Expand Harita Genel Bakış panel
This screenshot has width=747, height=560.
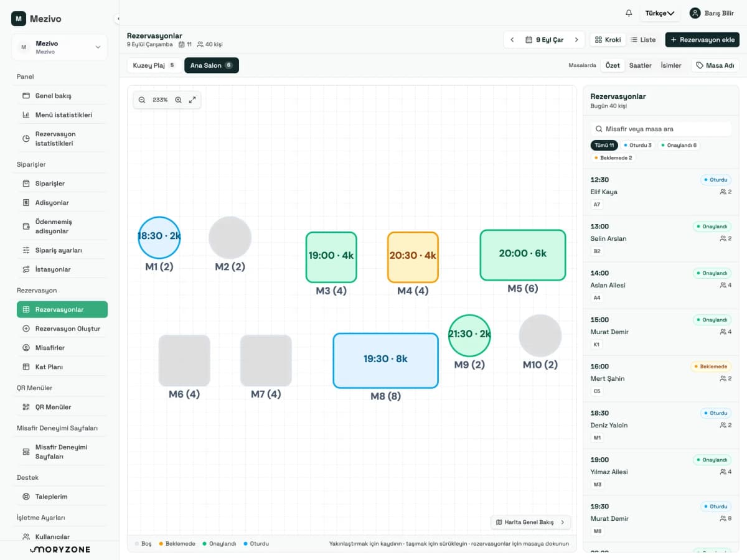click(530, 522)
